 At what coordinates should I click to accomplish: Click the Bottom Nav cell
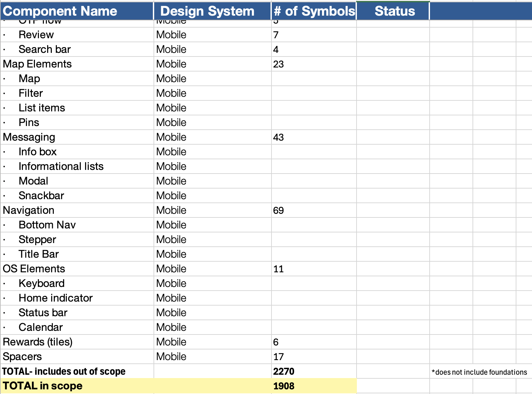pyautogui.click(x=47, y=225)
